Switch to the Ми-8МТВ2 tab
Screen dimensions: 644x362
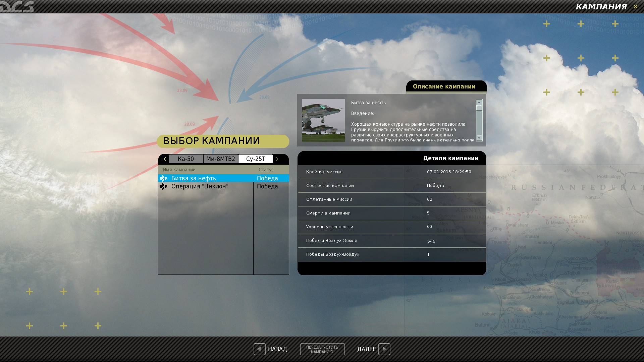point(221,159)
